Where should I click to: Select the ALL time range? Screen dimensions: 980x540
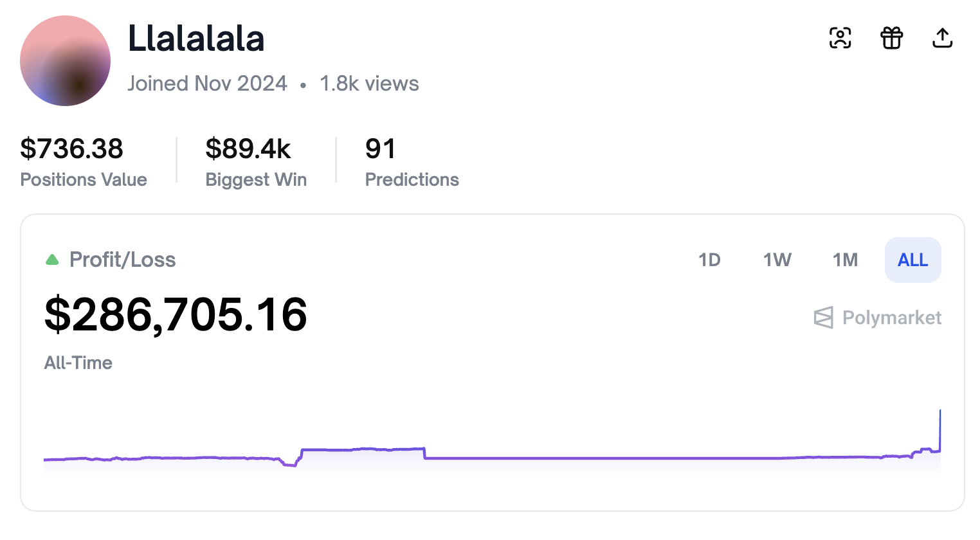click(912, 260)
